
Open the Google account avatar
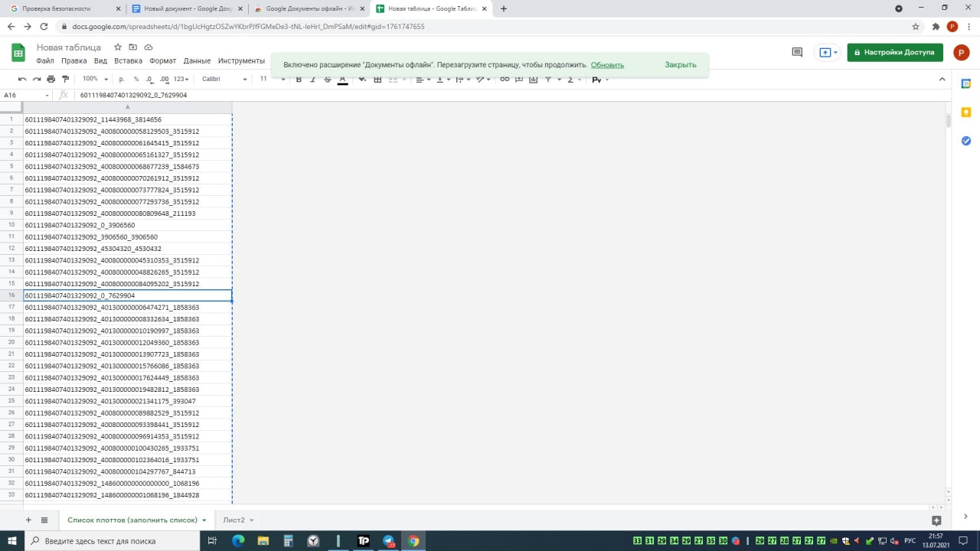tap(961, 53)
